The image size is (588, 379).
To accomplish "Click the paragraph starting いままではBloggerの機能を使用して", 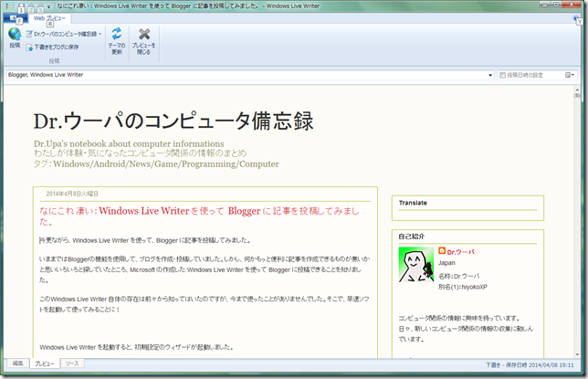I will coord(205,269).
